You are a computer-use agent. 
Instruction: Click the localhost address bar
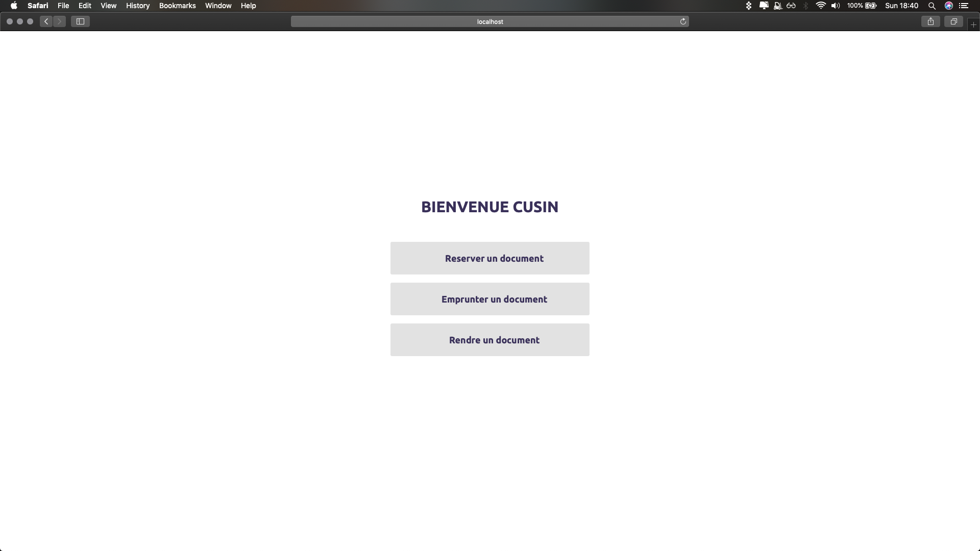(489, 21)
